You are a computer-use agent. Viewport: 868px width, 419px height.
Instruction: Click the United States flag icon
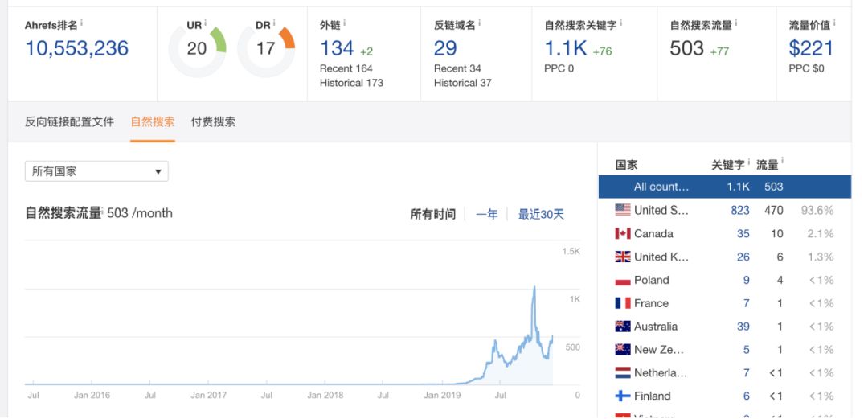(x=623, y=211)
